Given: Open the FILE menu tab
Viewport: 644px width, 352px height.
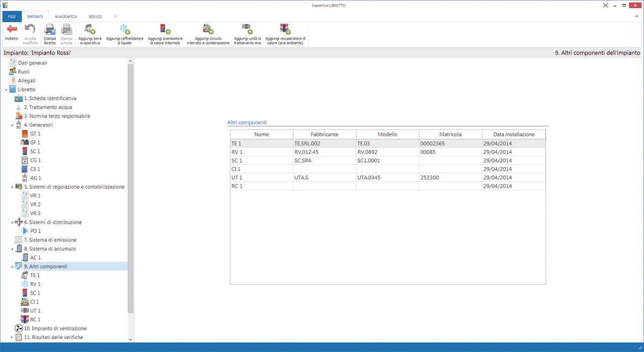Looking at the screenshot, I should coord(12,17).
